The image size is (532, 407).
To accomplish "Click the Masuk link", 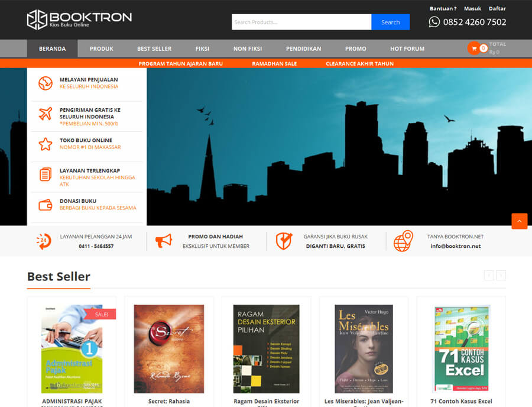I will click(472, 8).
